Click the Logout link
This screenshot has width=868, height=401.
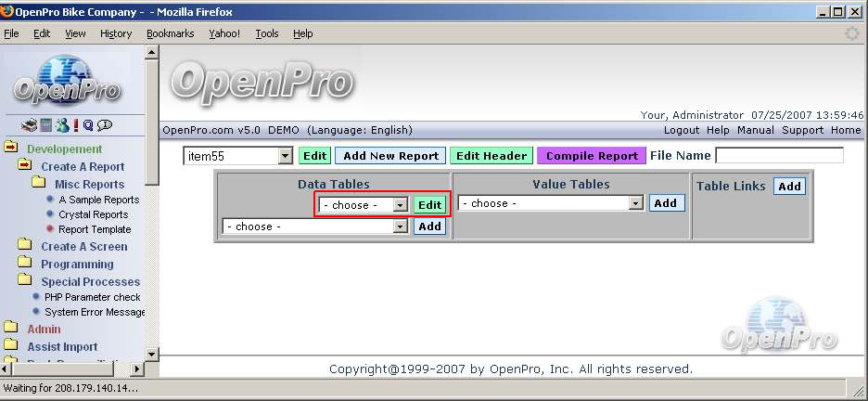(682, 130)
